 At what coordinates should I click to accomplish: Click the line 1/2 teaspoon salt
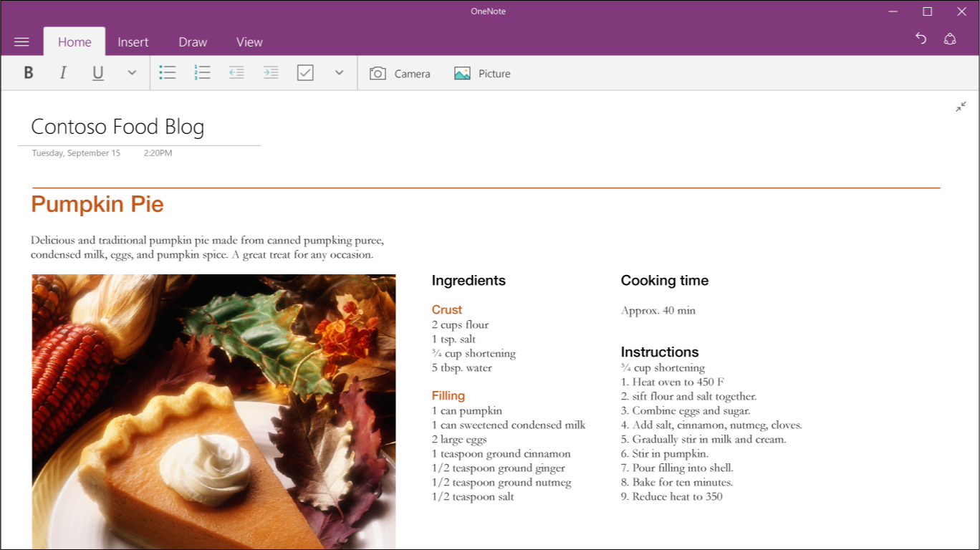click(473, 497)
